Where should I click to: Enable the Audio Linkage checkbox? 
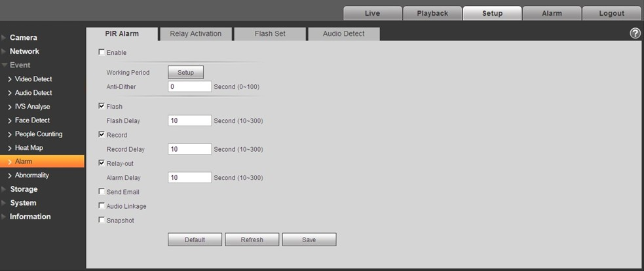pyautogui.click(x=102, y=206)
